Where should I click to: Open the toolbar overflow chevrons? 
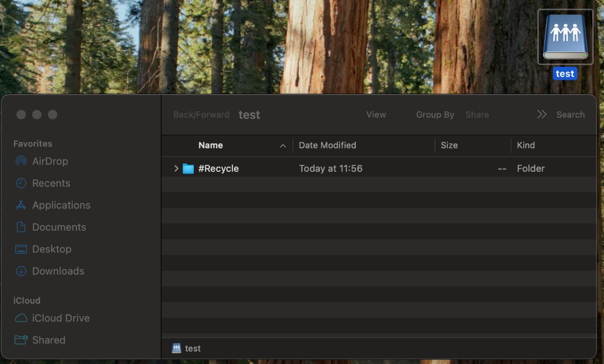pyautogui.click(x=542, y=115)
